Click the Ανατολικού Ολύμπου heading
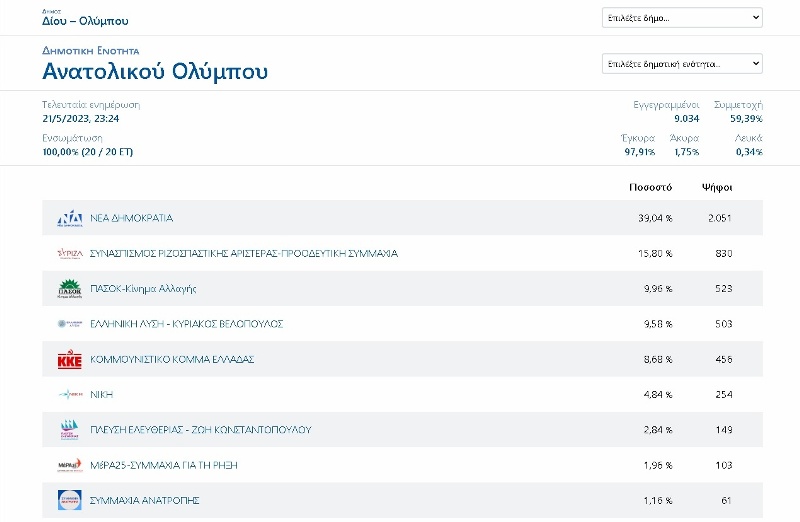This screenshot has height=522, width=800. pyautogui.click(x=155, y=71)
